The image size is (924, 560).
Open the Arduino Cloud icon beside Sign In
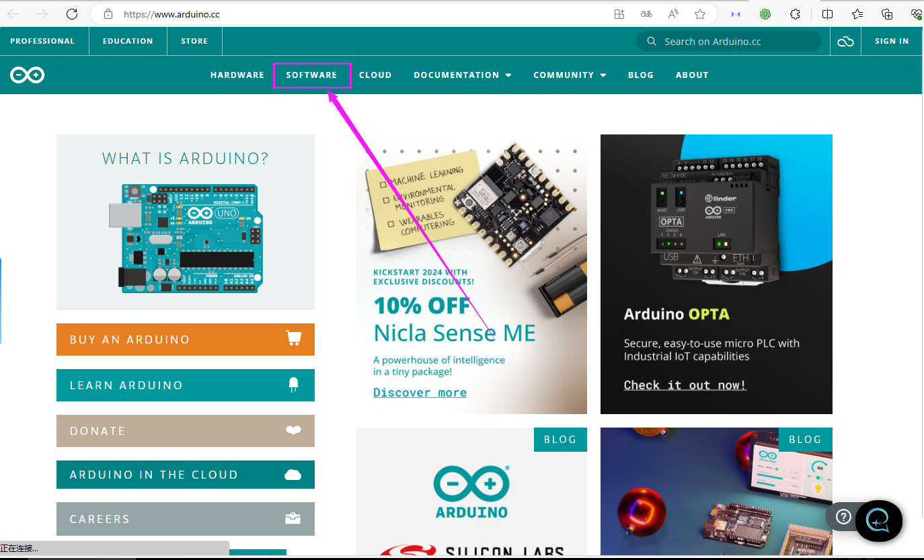(x=845, y=42)
